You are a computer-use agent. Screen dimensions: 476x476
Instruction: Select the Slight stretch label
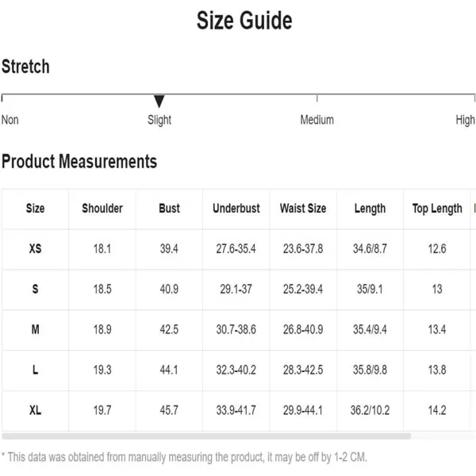[x=159, y=121]
